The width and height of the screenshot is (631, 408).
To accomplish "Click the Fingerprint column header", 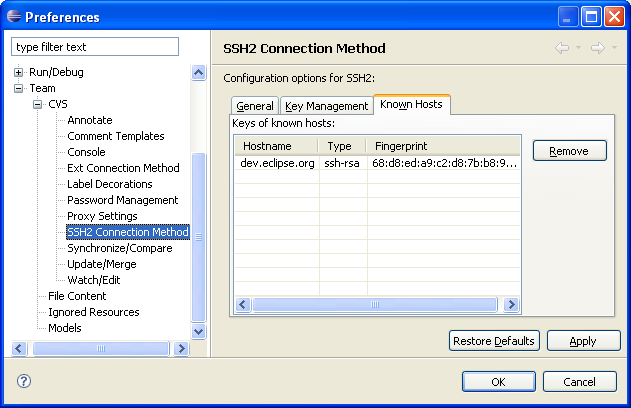I will pos(443,146).
